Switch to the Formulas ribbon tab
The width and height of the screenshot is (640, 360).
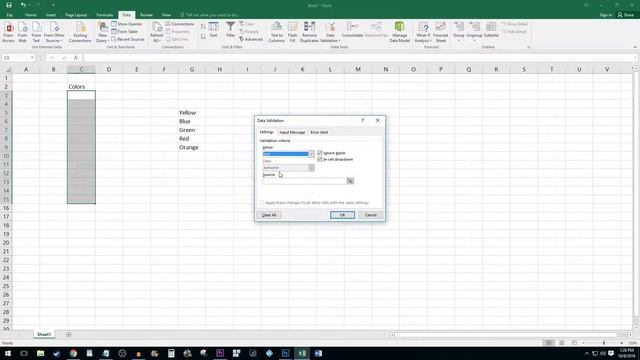pos(104,15)
